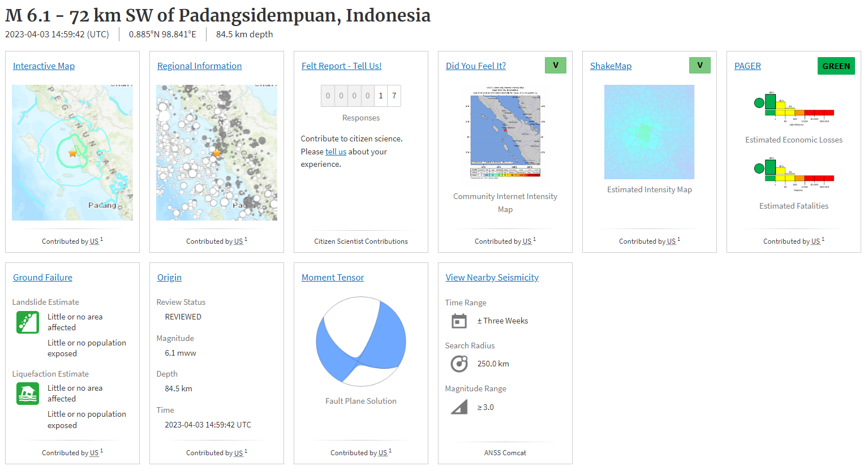Viewport: 868px width, 475px height.
Task: Click the 'Estimated Intensity Map' caption
Action: tap(650, 190)
